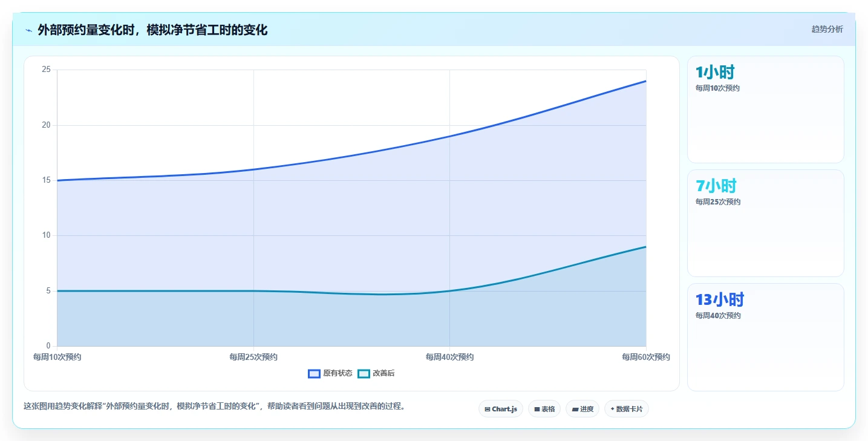Click the 每周60次预约 x-axis label

(x=646, y=357)
